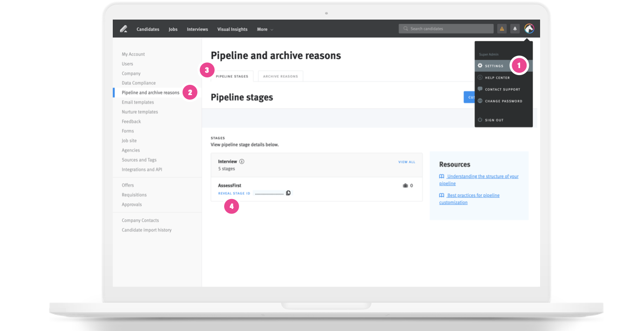
Task: Click the user profile avatar
Action: pos(529,29)
